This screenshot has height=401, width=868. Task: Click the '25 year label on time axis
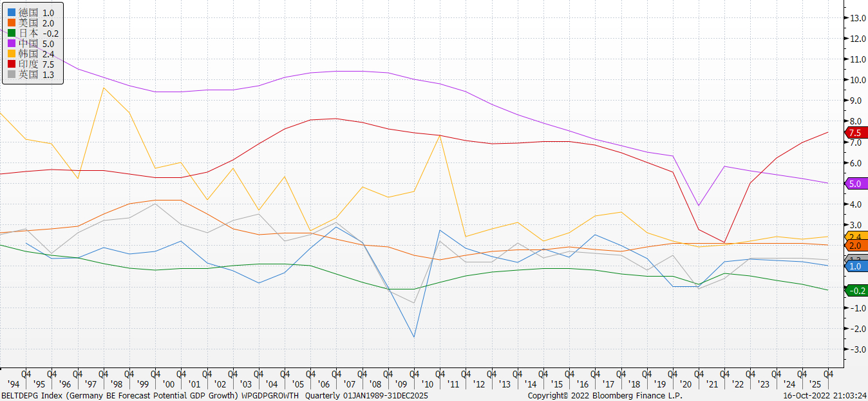[x=815, y=384]
